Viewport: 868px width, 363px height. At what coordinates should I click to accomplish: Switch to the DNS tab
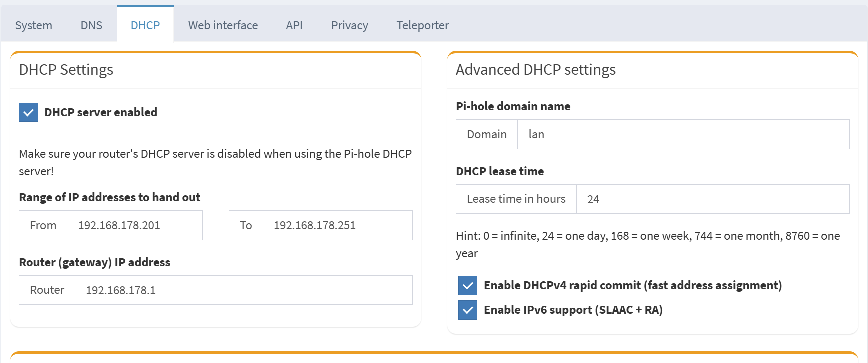(91, 25)
